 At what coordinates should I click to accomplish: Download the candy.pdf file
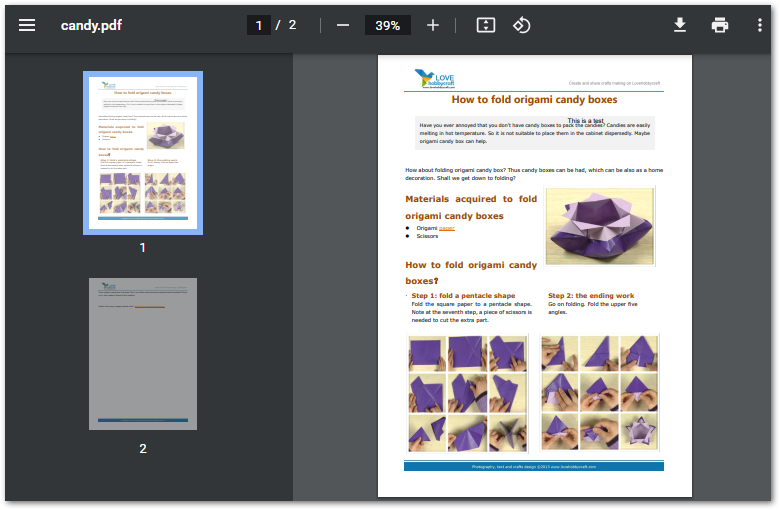click(680, 25)
